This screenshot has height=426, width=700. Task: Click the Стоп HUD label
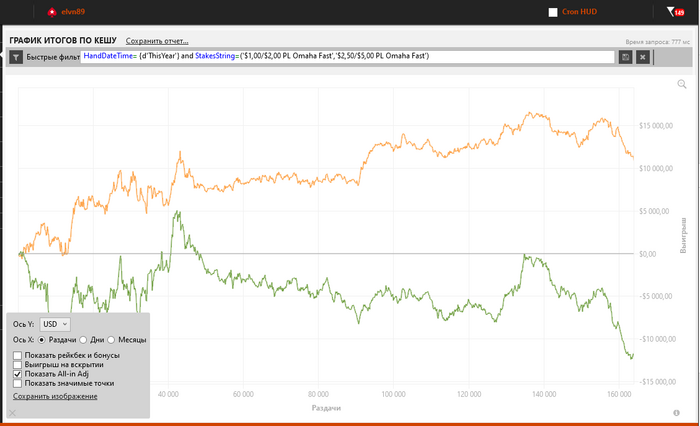tap(579, 12)
